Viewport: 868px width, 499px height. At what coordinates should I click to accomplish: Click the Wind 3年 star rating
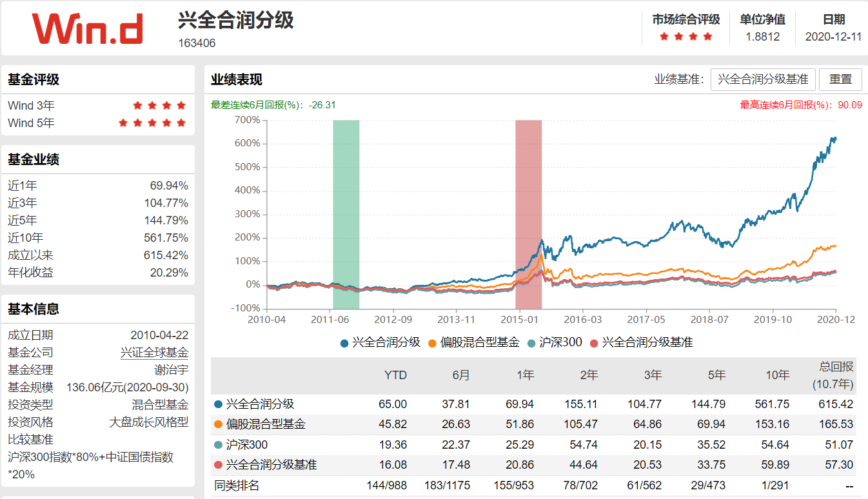pyautogui.click(x=159, y=105)
